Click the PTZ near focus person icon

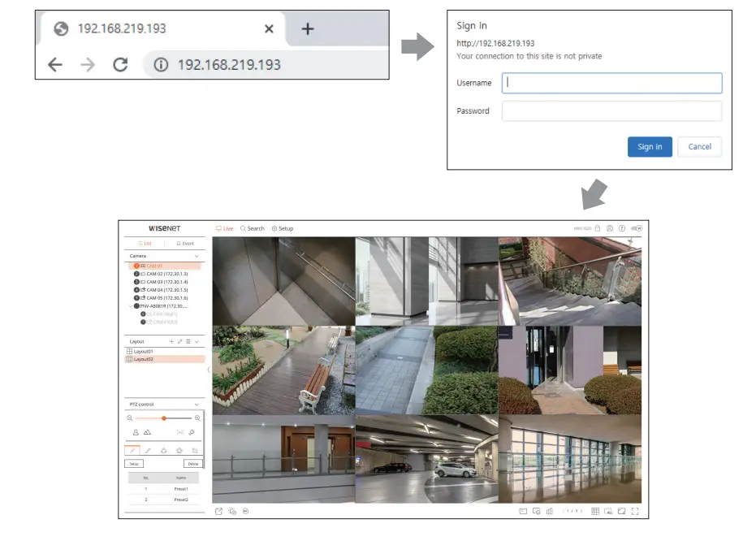tap(136, 432)
